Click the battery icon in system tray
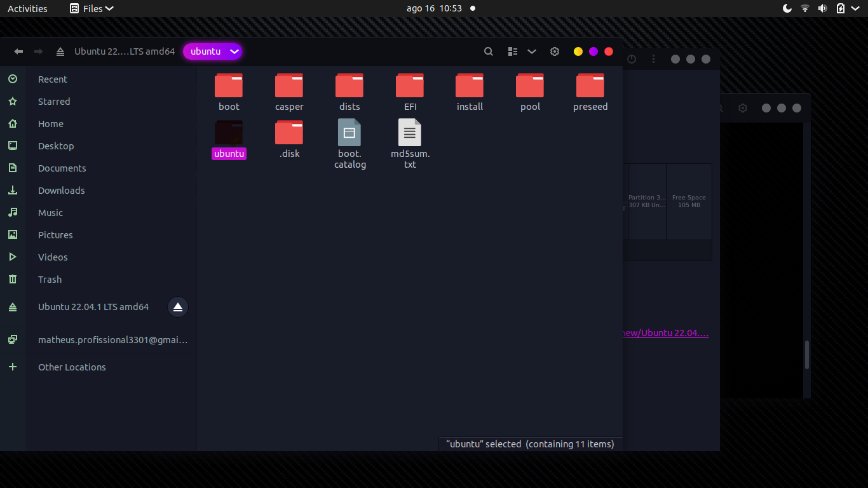The height and width of the screenshot is (488, 868). (x=841, y=8)
